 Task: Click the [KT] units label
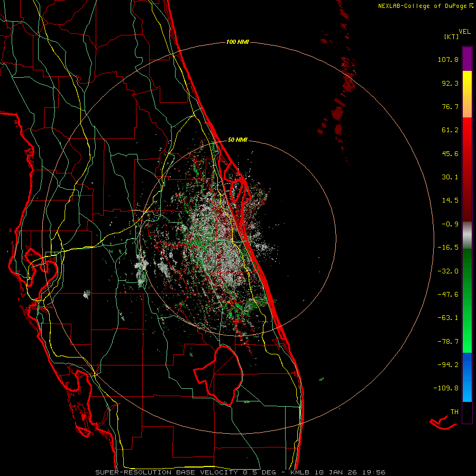451,36
